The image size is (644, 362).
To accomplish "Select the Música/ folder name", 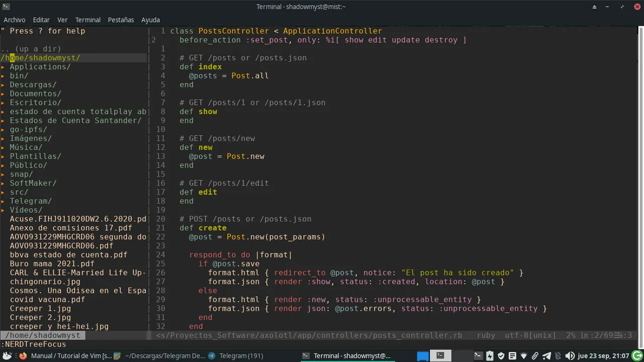I will 26,147.
